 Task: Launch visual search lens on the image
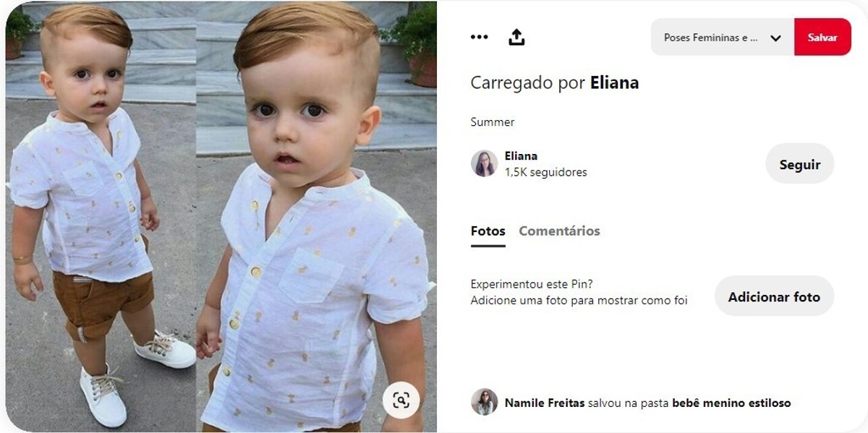401,400
